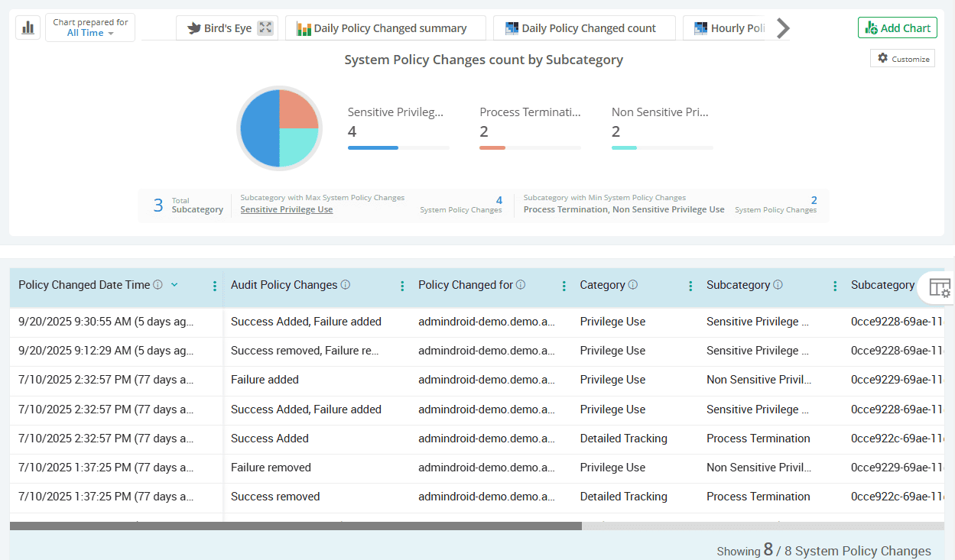This screenshot has height=560, width=955.
Task: Open the 'All Time' chart period dropdown
Action: (x=89, y=31)
